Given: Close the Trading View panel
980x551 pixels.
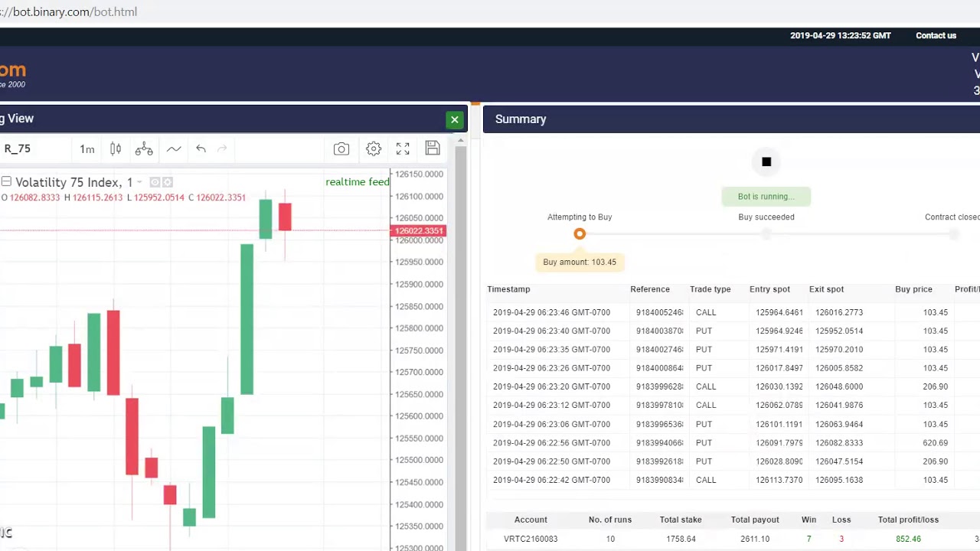Looking at the screenshot, I should [x=455, y=119].
